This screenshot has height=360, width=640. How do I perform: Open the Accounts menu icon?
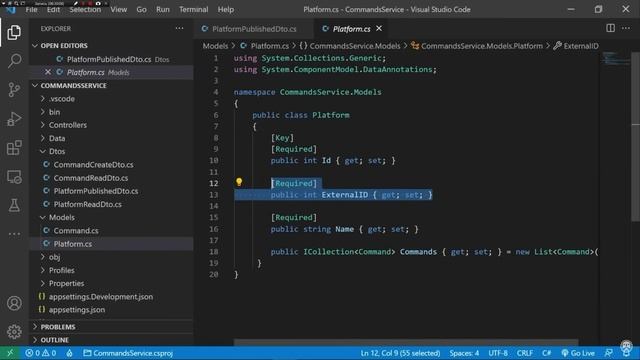[14, 303]
